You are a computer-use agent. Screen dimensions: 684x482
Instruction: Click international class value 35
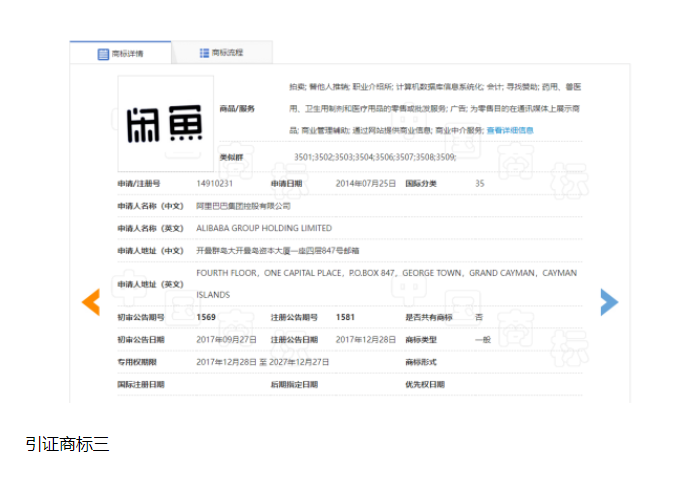coord(479,184)
